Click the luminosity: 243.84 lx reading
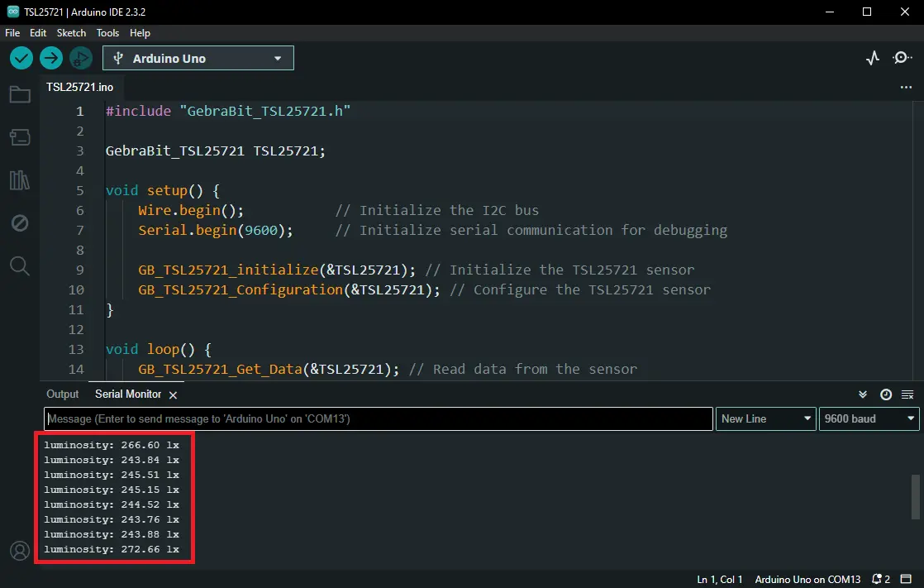This screenshot has width=924, height=588. click(x=112, y=460)
